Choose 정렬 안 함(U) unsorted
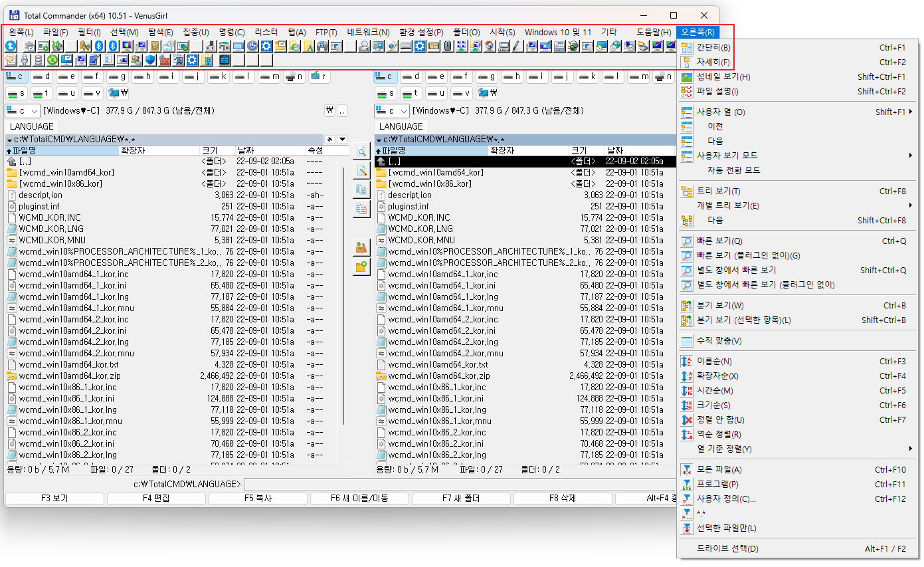 796,420
